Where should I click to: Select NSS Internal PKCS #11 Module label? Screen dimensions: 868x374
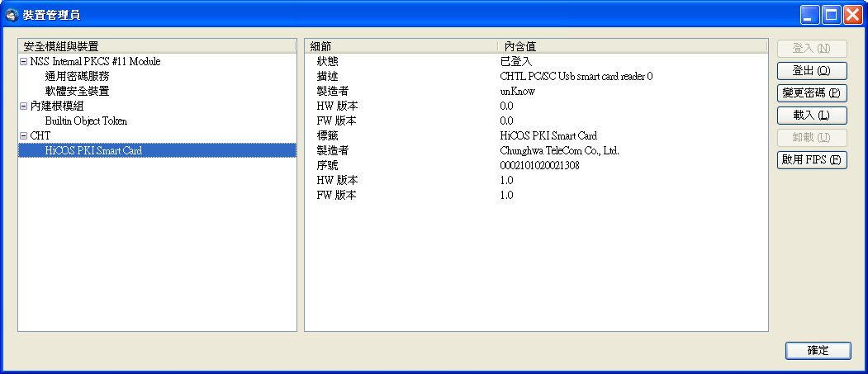click(x=95, y=61)
